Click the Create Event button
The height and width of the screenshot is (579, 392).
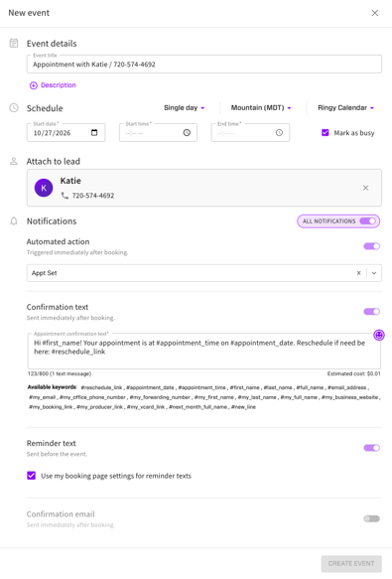pyautogui.click(x=351, y=564)
